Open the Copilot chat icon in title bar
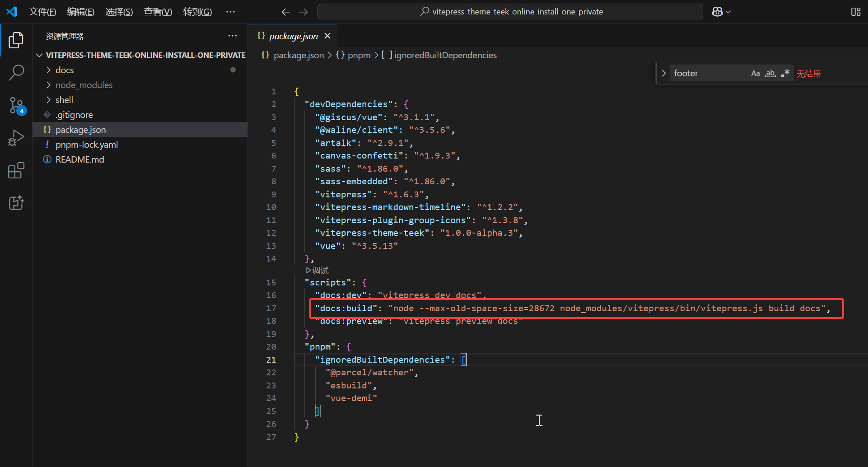868x467 pixels. point(717,12)
